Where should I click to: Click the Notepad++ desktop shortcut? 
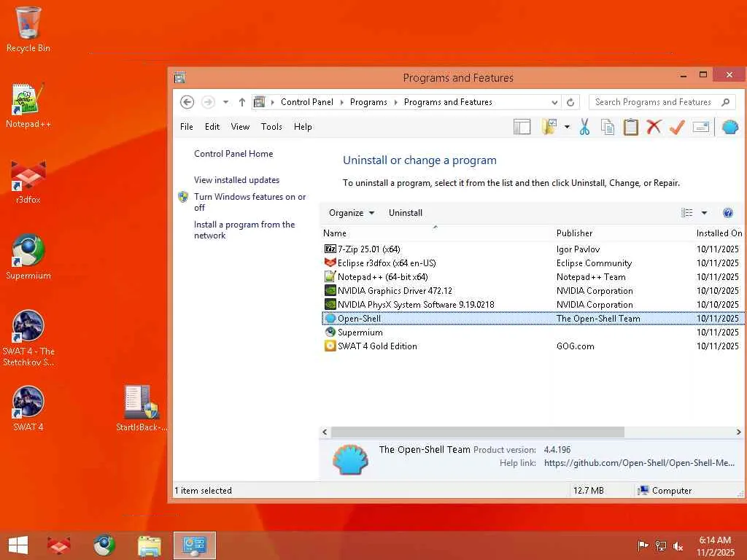tap(28, 106)
